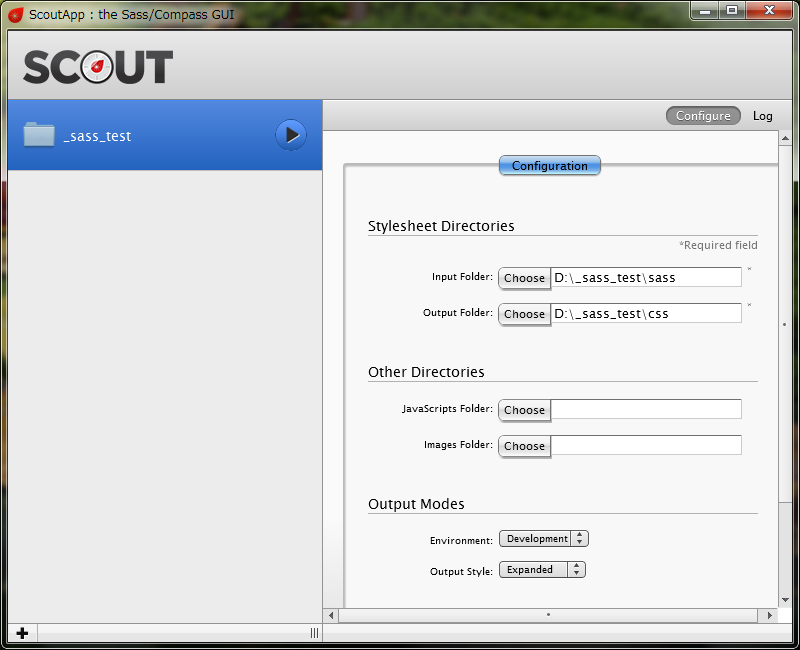Screen dimensions: 800x650
Task: Click the horizontal scrollbar left arrow
Action: pyautogui.click(x=331, y=615)
